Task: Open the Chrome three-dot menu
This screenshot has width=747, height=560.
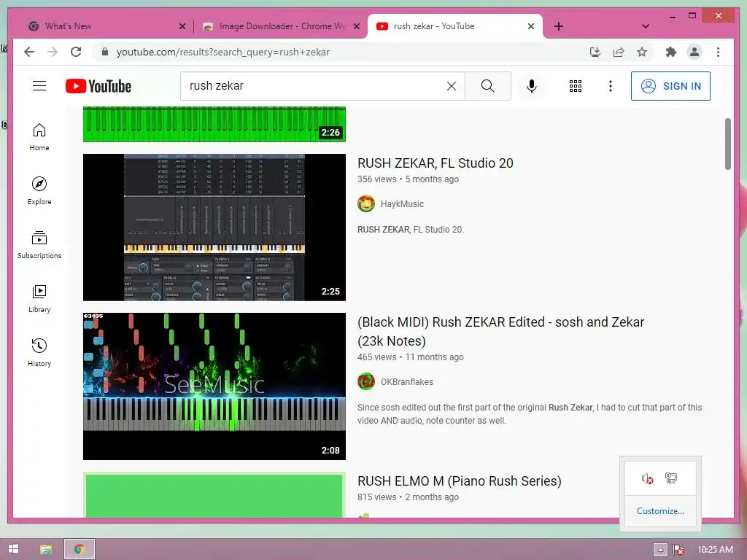Action: pyautogui.click(x=718, y=52)
